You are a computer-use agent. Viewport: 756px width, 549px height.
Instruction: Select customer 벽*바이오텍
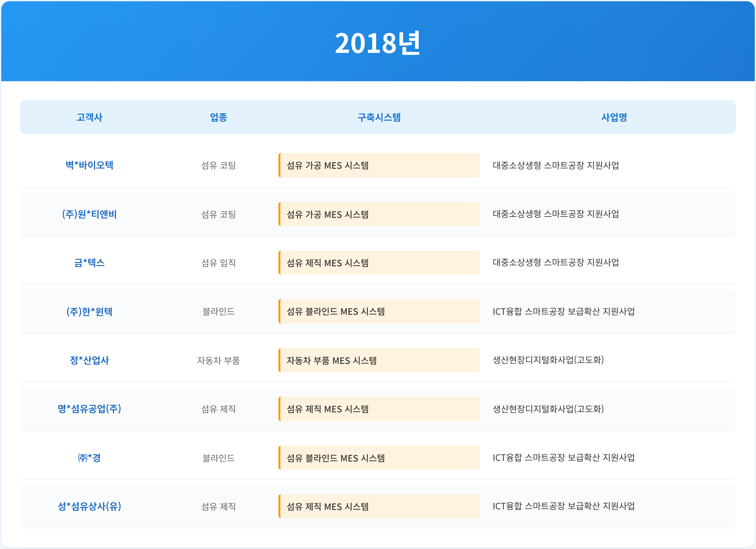[x=89, y=165]
